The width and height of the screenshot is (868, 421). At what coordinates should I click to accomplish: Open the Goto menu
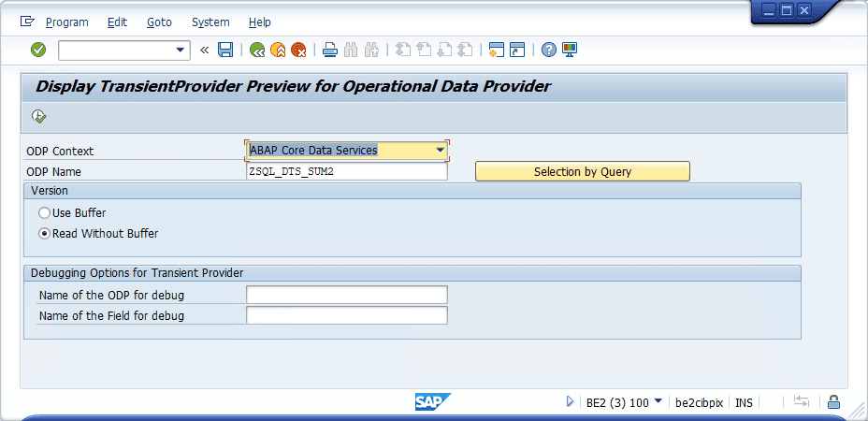[159, 22]
